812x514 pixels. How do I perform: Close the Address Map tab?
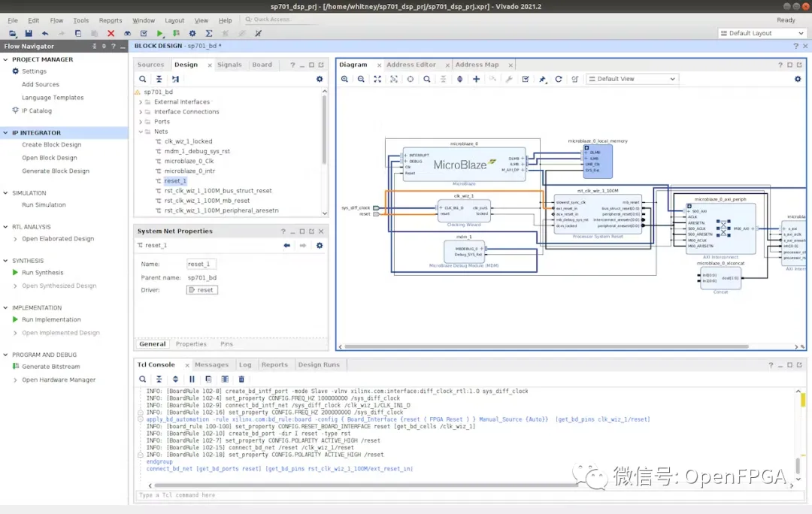[x=511, y=65]
